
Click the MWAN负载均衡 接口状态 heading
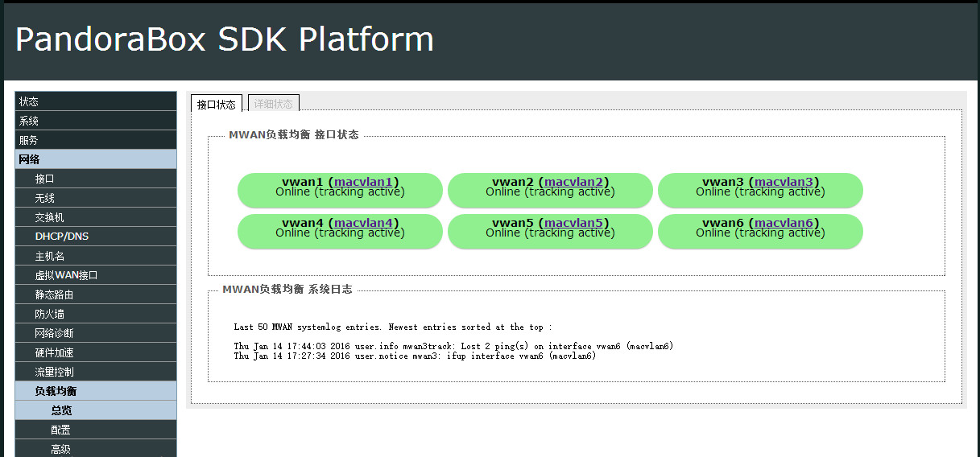[294, 135]
